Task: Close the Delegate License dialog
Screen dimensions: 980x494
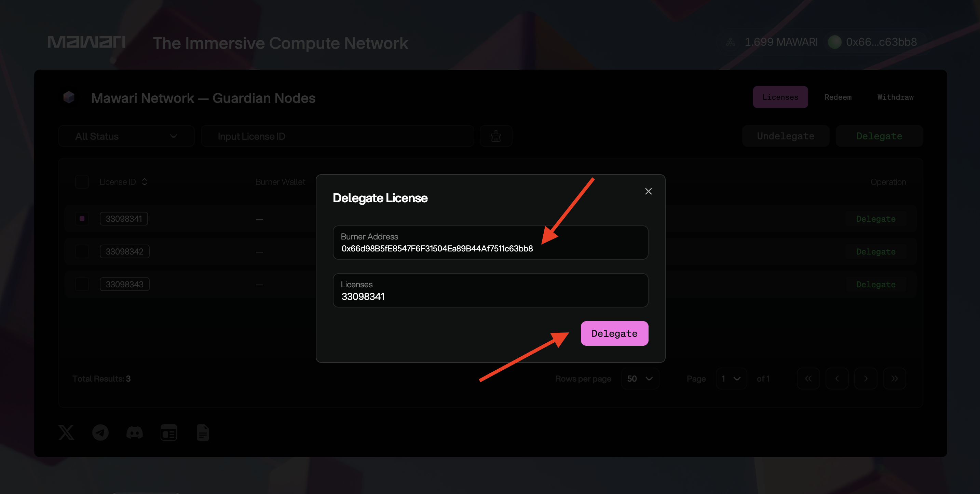Action: click(648, 191)
